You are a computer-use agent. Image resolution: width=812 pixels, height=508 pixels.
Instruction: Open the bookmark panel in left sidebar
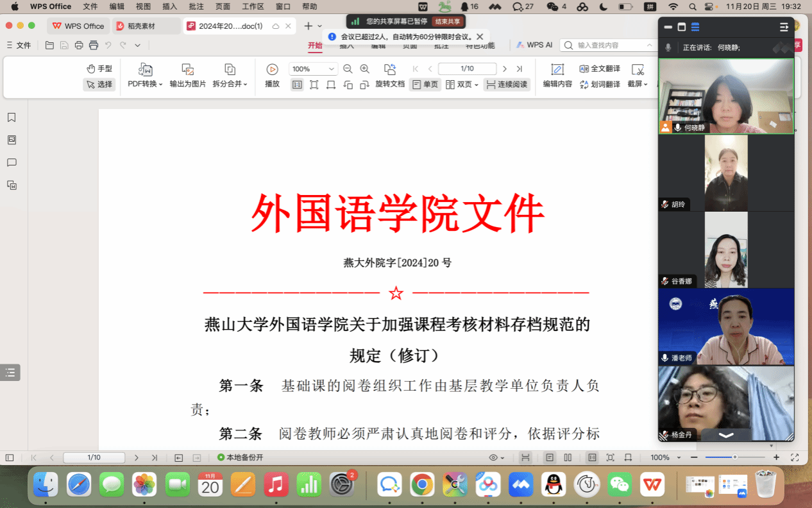tap(12, 117)
